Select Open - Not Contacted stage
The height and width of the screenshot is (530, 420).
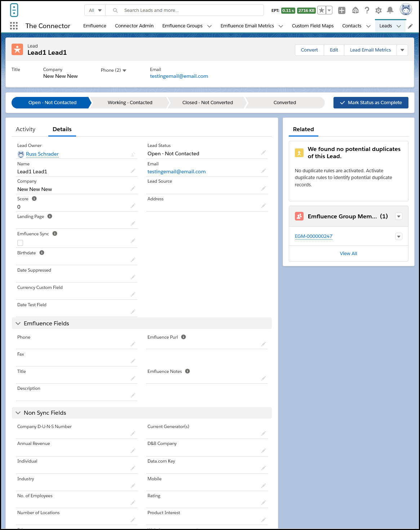53,103
